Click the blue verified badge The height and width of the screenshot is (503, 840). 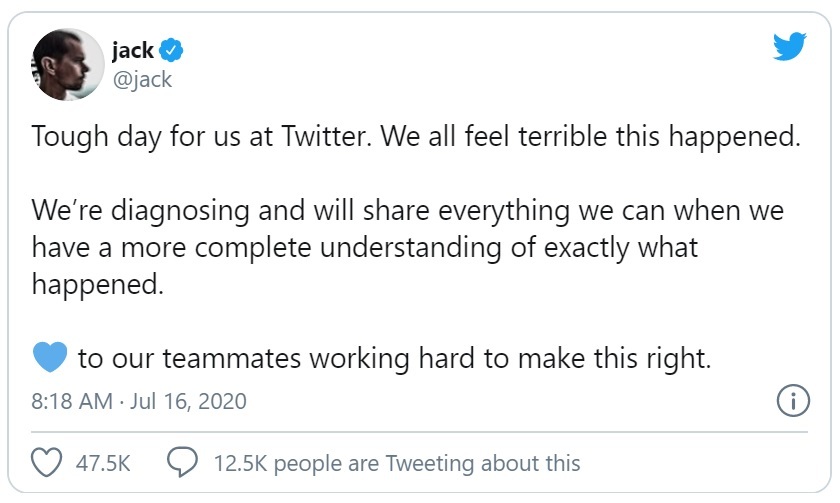(172, 51)
